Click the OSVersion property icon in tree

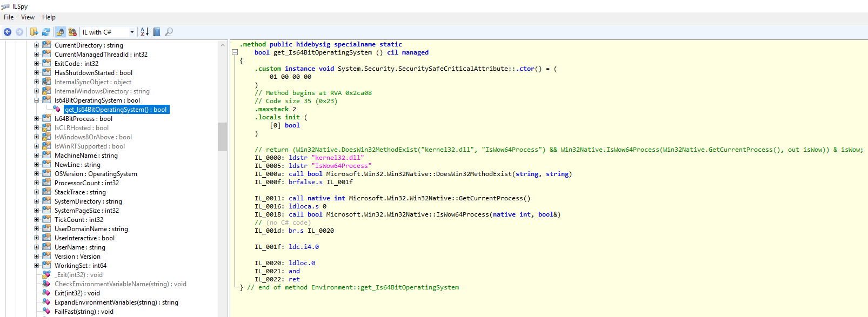point(46,174)
